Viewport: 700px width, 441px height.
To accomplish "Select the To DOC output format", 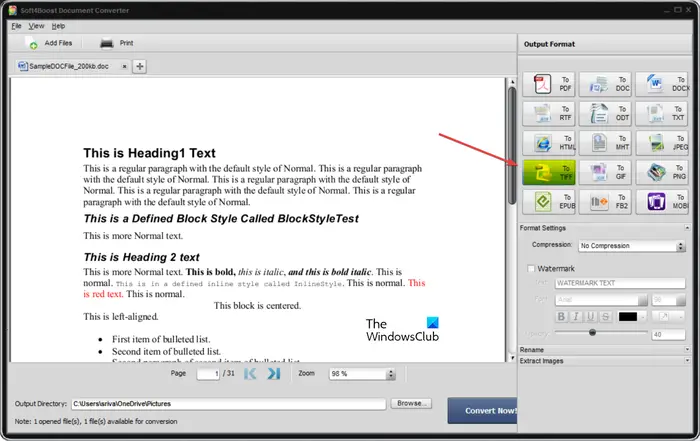I will coord(605,84).
